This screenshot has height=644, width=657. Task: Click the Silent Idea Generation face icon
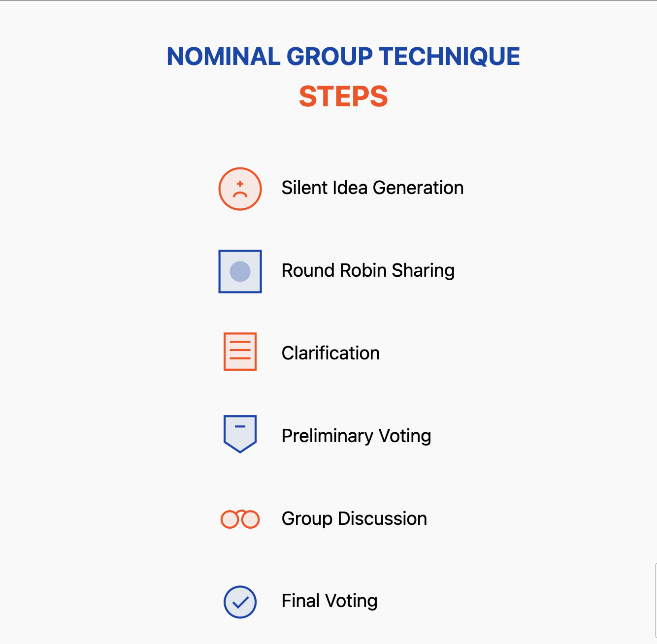[x=240, y=189]
